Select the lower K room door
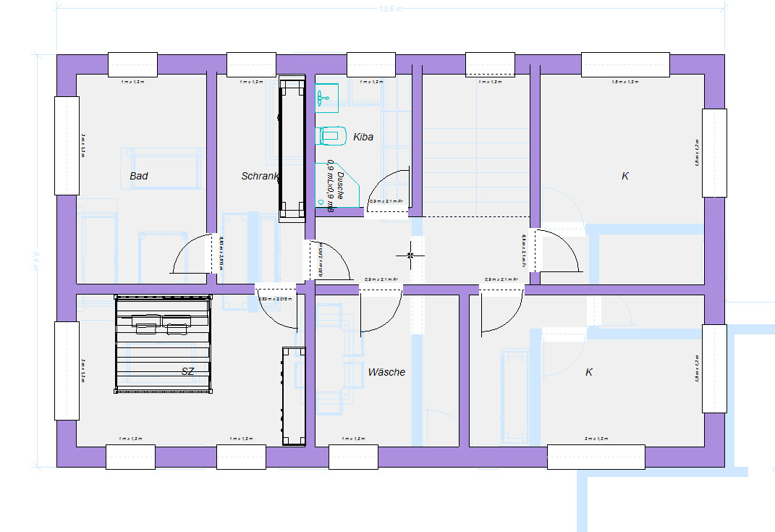 501,312
